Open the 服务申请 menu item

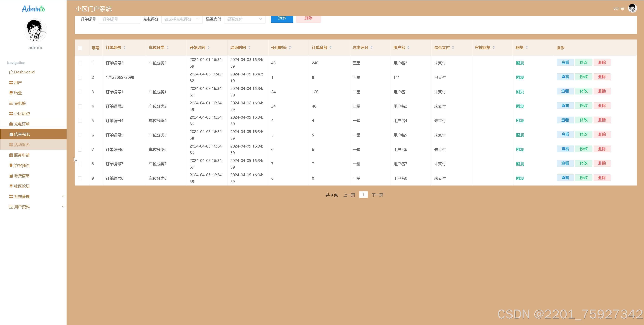pyautogui.click(x=22, y=155)
